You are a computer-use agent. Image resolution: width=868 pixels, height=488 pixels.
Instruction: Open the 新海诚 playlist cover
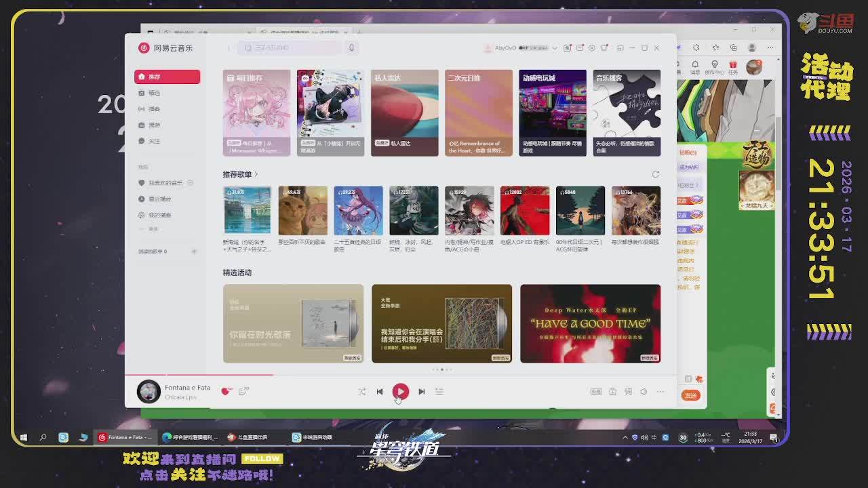click(x=247, y=211)
